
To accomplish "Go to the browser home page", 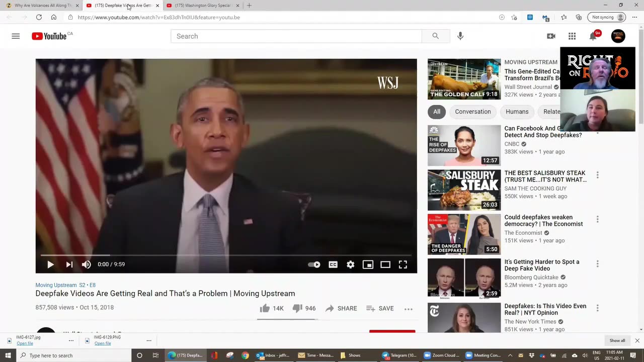I will point(54,17).
